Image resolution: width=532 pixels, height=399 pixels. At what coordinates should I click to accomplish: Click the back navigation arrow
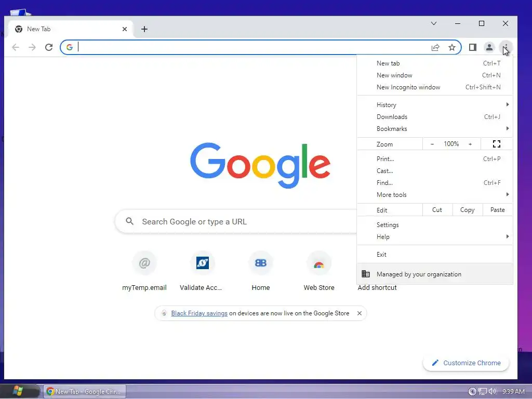pyautogui.click(x=15, y=47)
